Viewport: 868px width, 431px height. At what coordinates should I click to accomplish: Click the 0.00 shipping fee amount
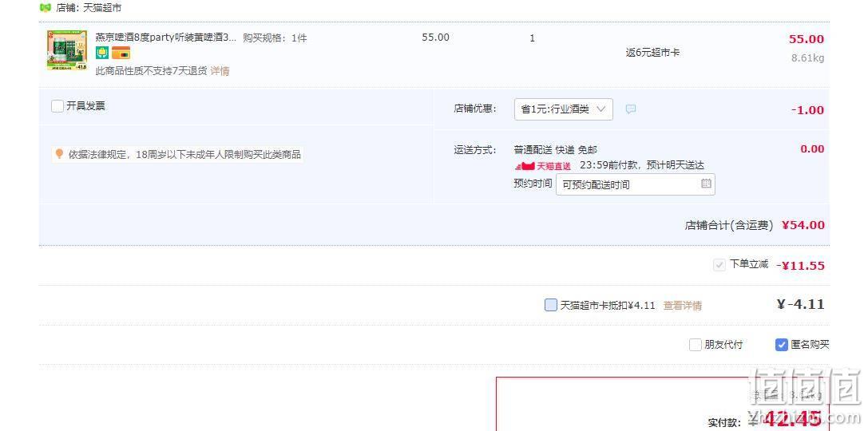point(812,148)
